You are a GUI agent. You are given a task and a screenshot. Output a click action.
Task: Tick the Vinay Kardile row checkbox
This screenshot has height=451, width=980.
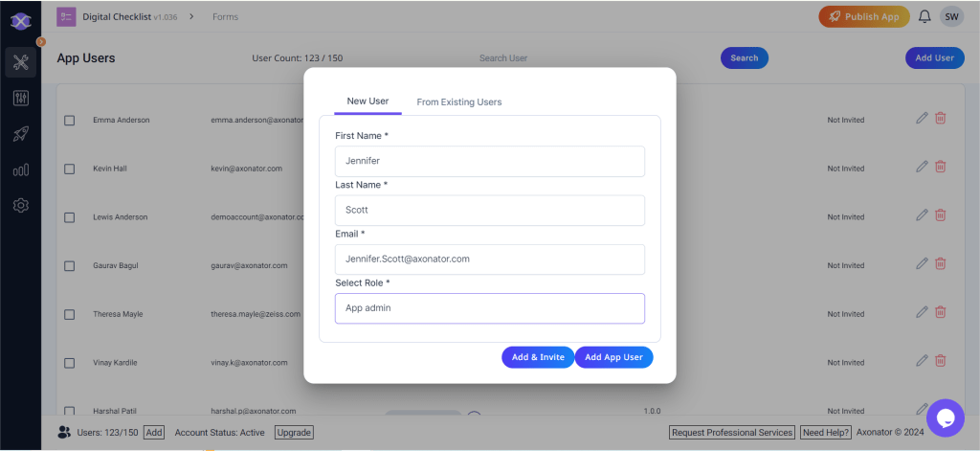tap(69, 363)
